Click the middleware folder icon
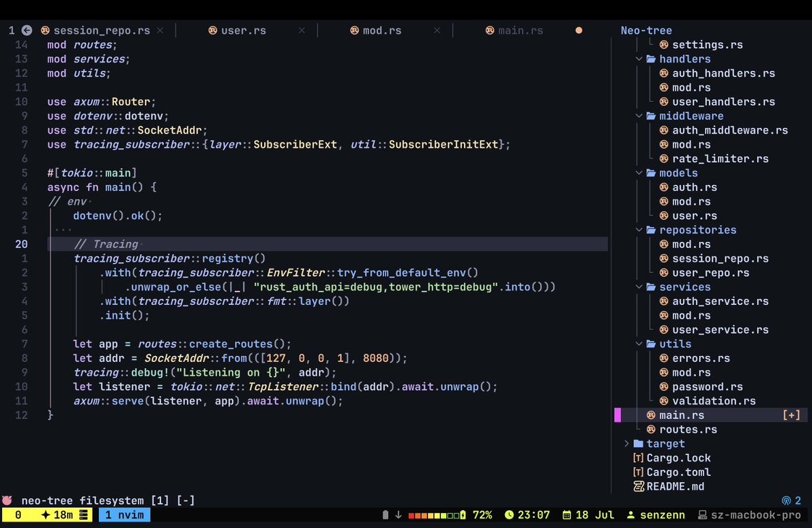Screen dimensions: 812x528 click(x=651, y=116)
